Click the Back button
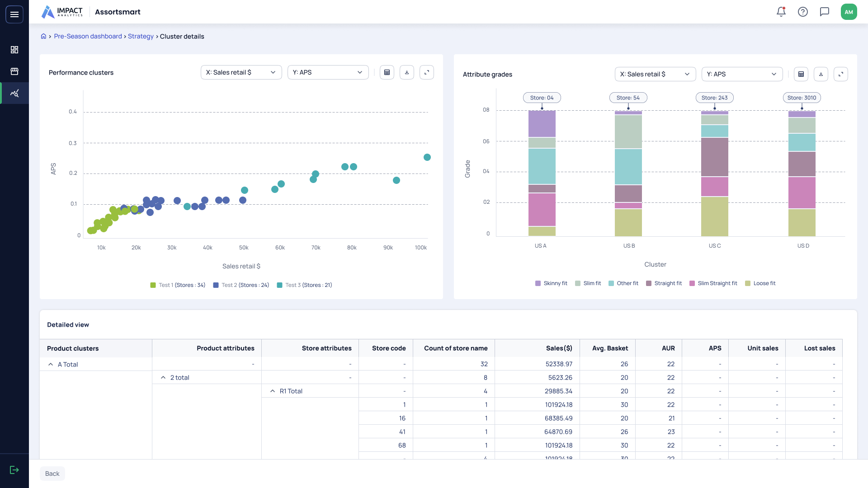This screenshot has width=868, height=488. 52,474
